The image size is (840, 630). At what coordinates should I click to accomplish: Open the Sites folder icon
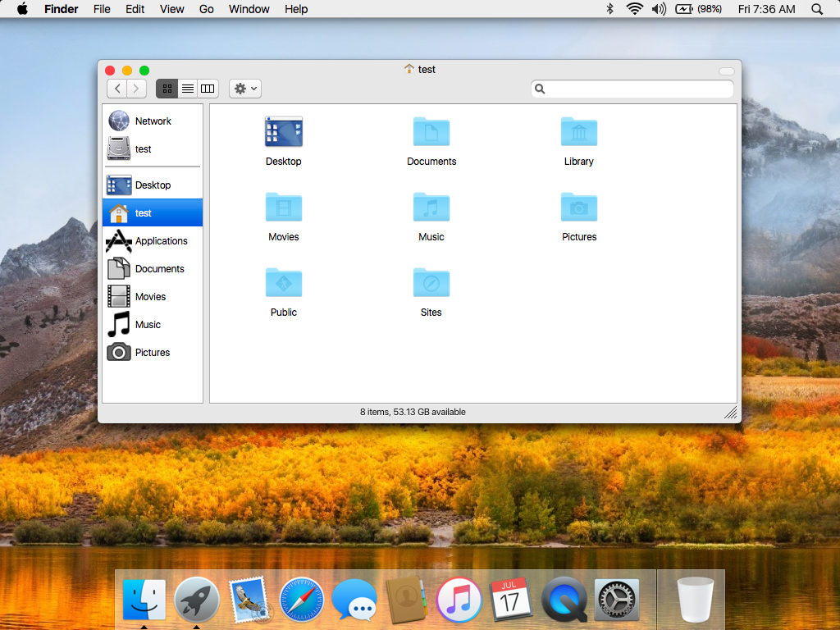click(431, 284)
